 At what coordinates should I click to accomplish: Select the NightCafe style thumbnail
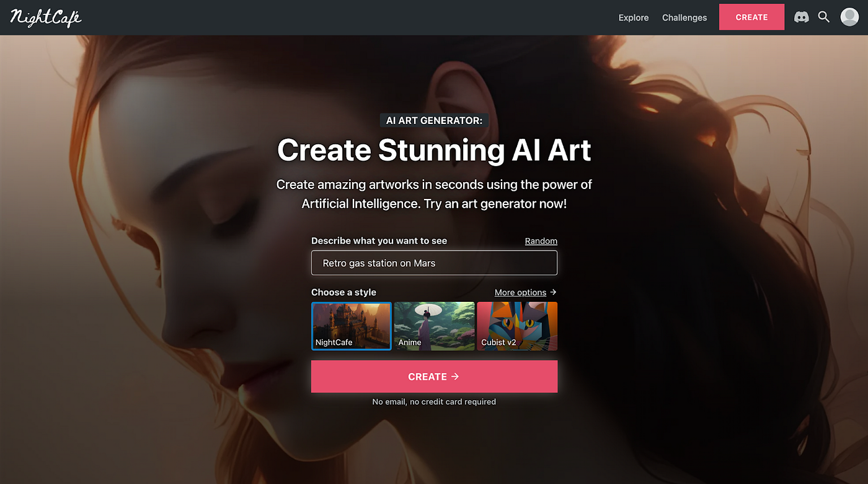[352, 326]
